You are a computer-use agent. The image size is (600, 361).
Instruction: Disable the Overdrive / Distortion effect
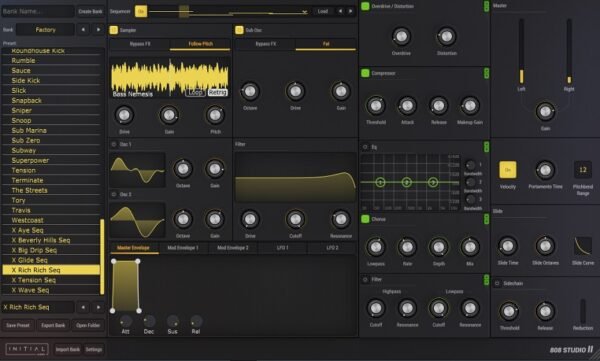point(365,6)
